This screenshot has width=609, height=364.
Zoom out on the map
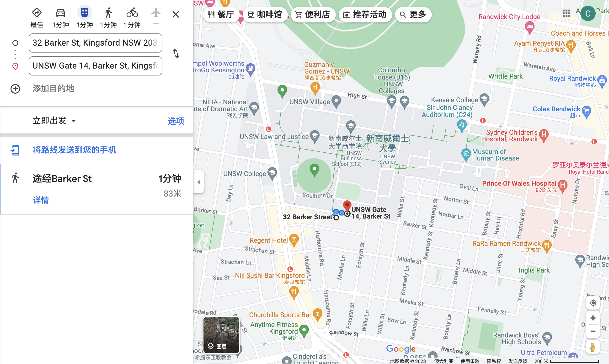click(x=593, y=331)
